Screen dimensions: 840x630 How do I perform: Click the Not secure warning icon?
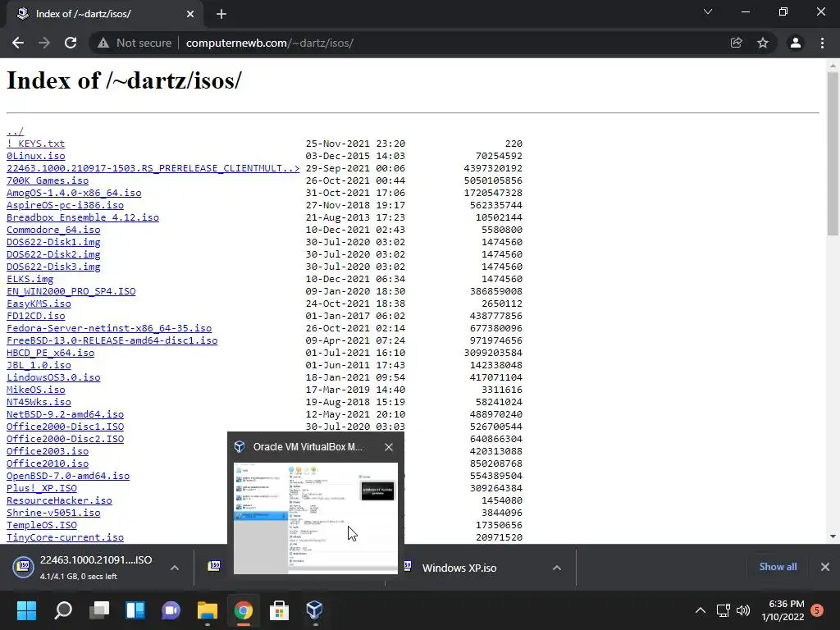pos(103,43)
